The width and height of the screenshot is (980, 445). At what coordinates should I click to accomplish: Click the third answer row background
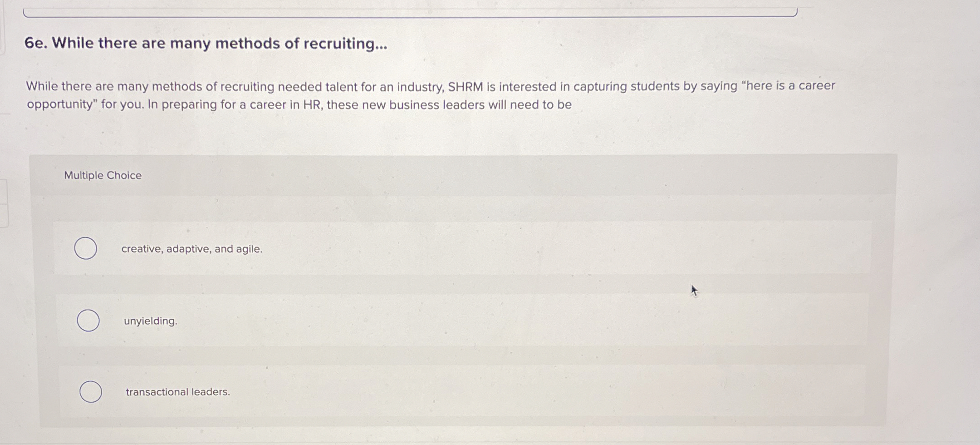[x=454, y=391]
